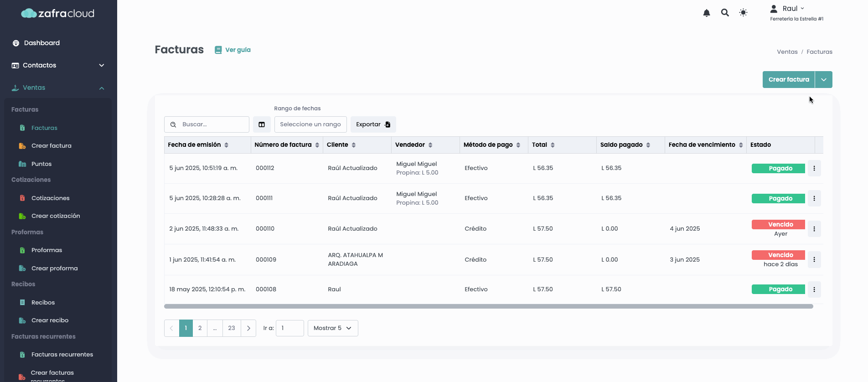Click the Crear factura button
The width and height of the screenshot is (868, 382).
click(789, 79)
